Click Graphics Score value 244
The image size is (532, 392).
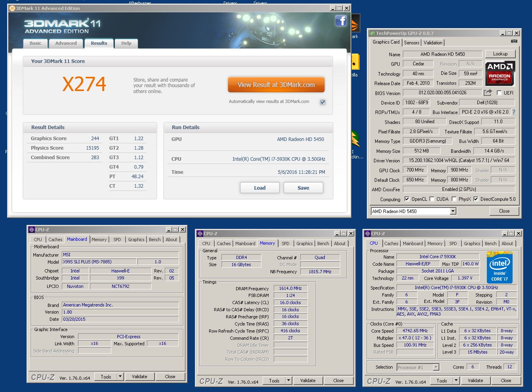pyautogui.click(x=95, y=139)
